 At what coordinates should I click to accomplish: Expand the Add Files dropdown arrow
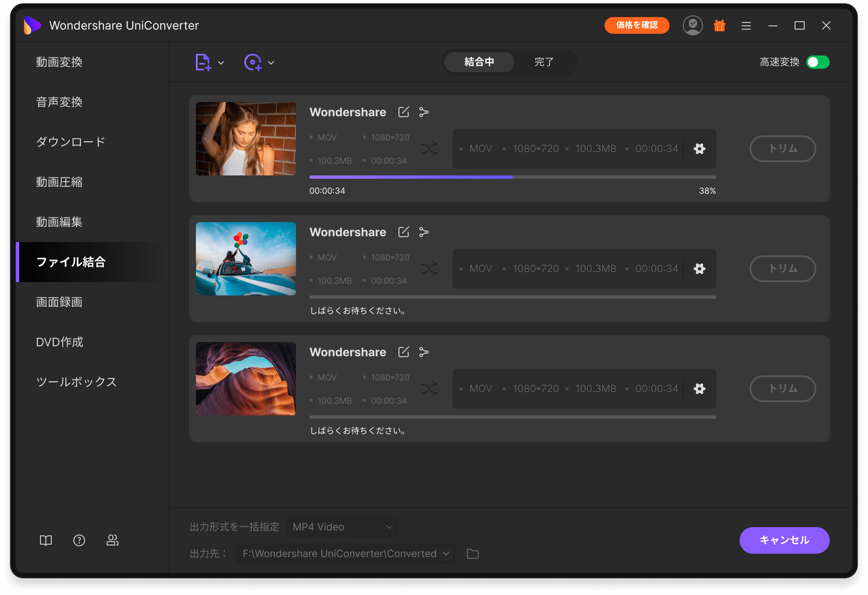tap(221, 63)
